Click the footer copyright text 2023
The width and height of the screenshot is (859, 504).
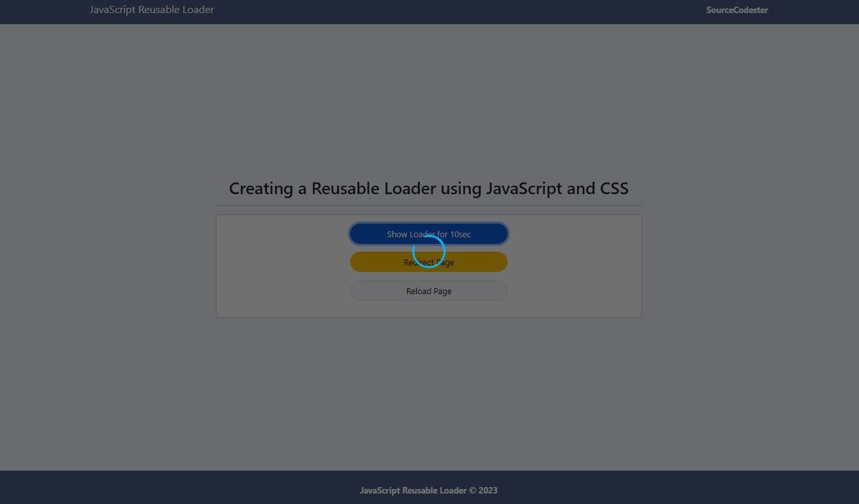[x=429, y=490]
